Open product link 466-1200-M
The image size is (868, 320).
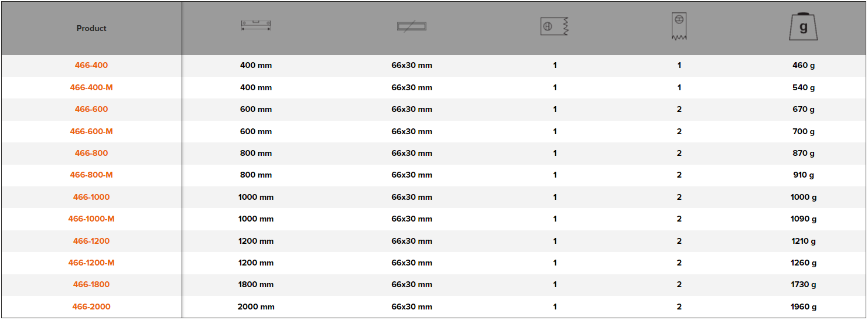click(91, 263)
